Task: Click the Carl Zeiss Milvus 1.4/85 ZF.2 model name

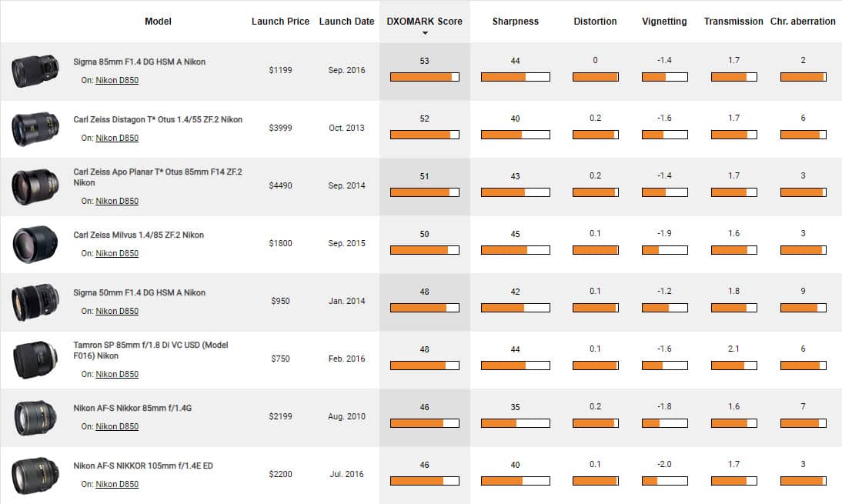Action: (139, 235)
